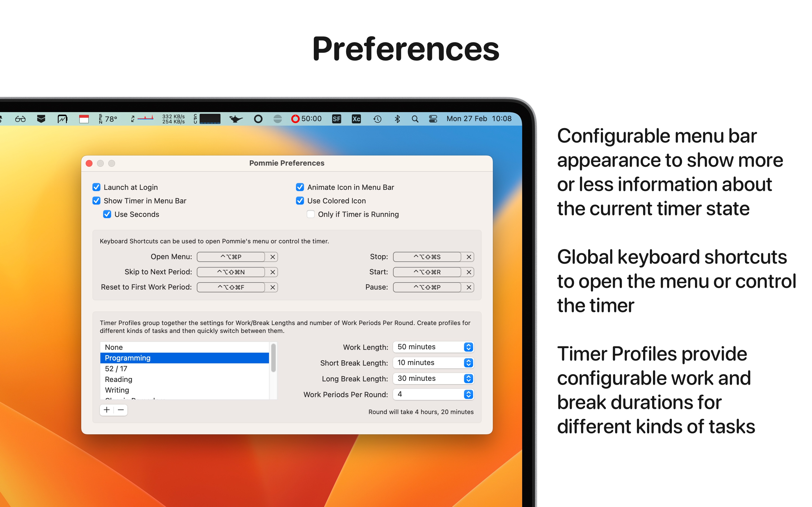This screenshot has height=507, width=812.
Task: Select the 52 / 17 profile
Action: 116,368
